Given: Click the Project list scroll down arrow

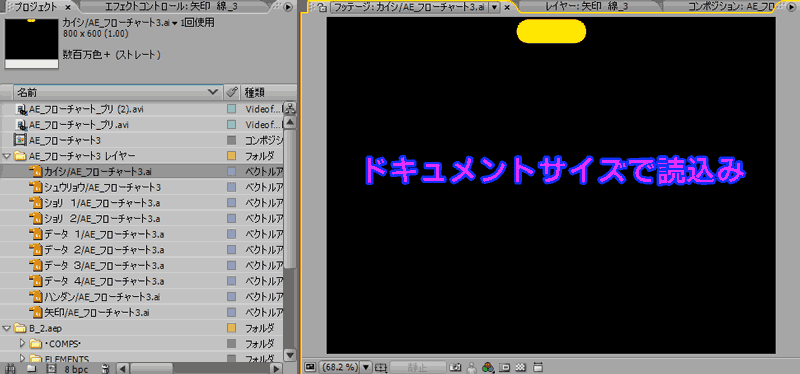Looking at the screenshot, I should (x=290, y=354).
